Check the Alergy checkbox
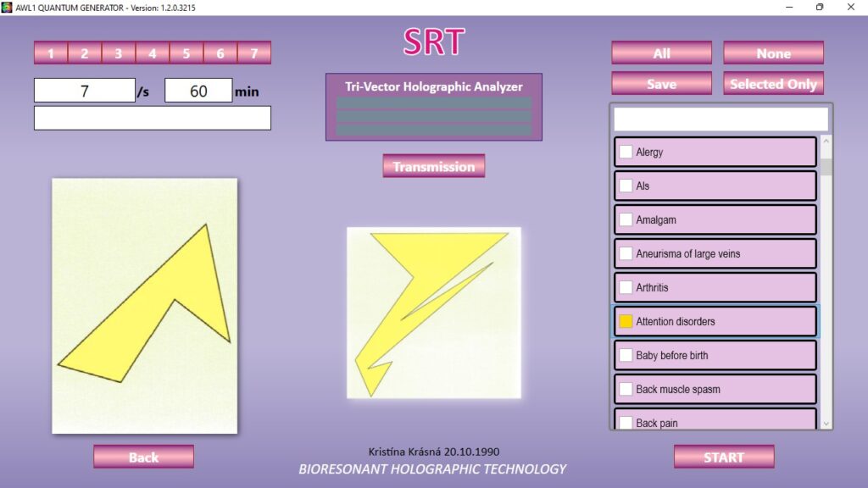The width and height of the screenshot is (868, 488). click(x=626, y=152)
